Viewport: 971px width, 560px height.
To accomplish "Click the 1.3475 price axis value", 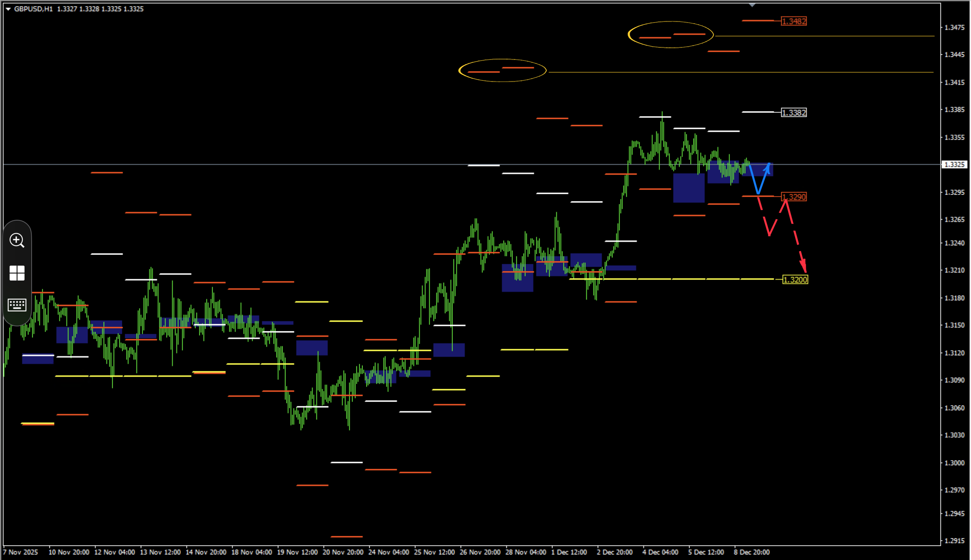I will tap(955, 27).
